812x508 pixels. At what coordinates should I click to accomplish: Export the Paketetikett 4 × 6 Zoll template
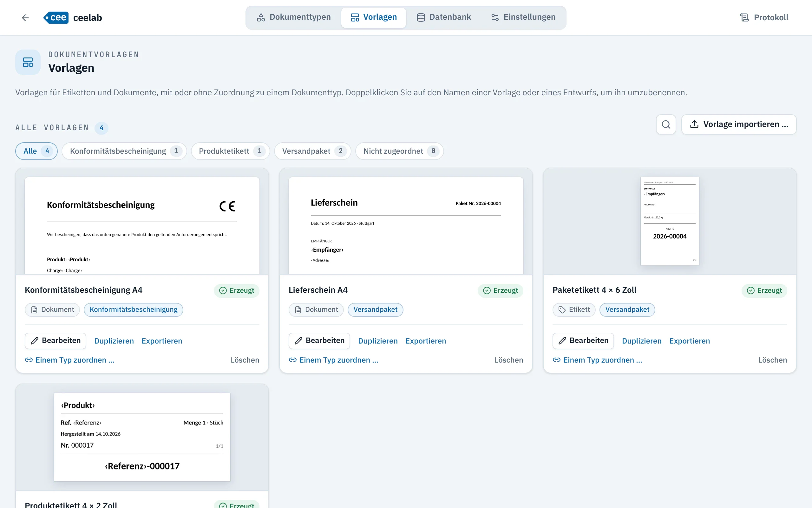click(x=690, y=341)
